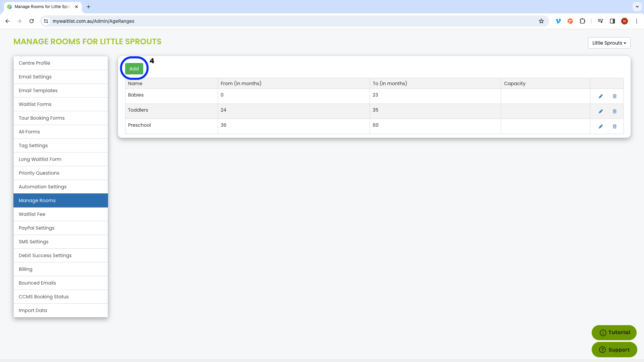View site information icon in address bar

[x=46, y=21]
